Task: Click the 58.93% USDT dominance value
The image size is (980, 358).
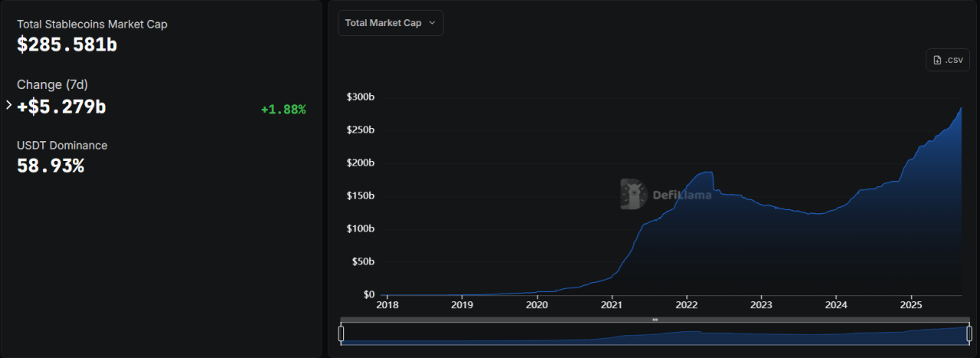Action: 51,165
